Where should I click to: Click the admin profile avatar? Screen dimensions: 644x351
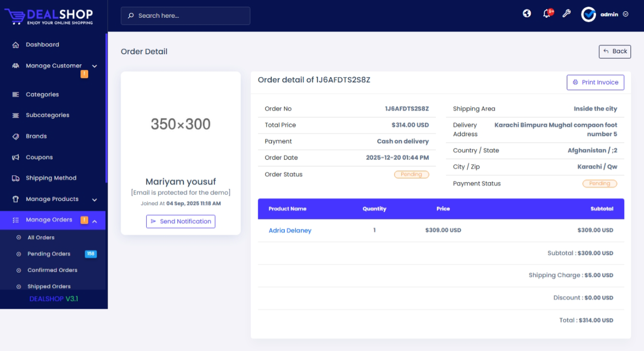589,15
